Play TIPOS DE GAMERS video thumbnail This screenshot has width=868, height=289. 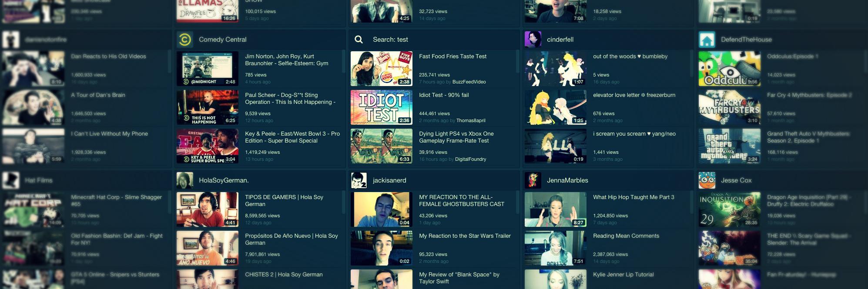pyautogui.click(x=208, y=209)
